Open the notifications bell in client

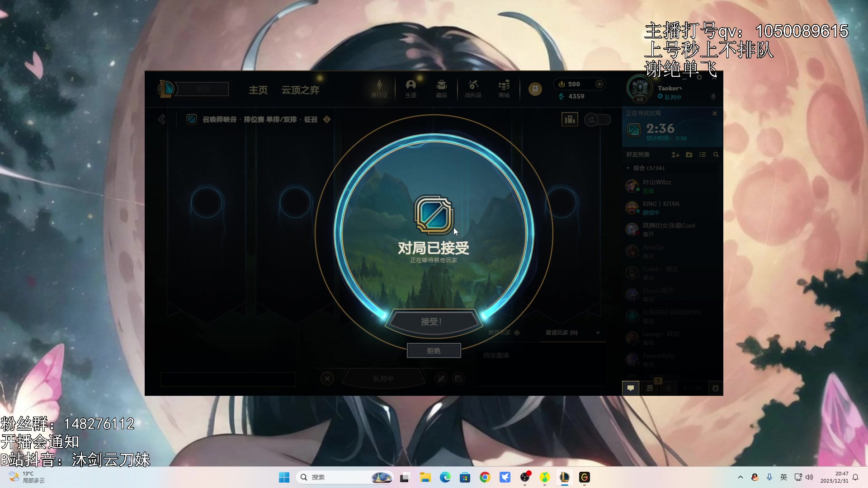713,97
